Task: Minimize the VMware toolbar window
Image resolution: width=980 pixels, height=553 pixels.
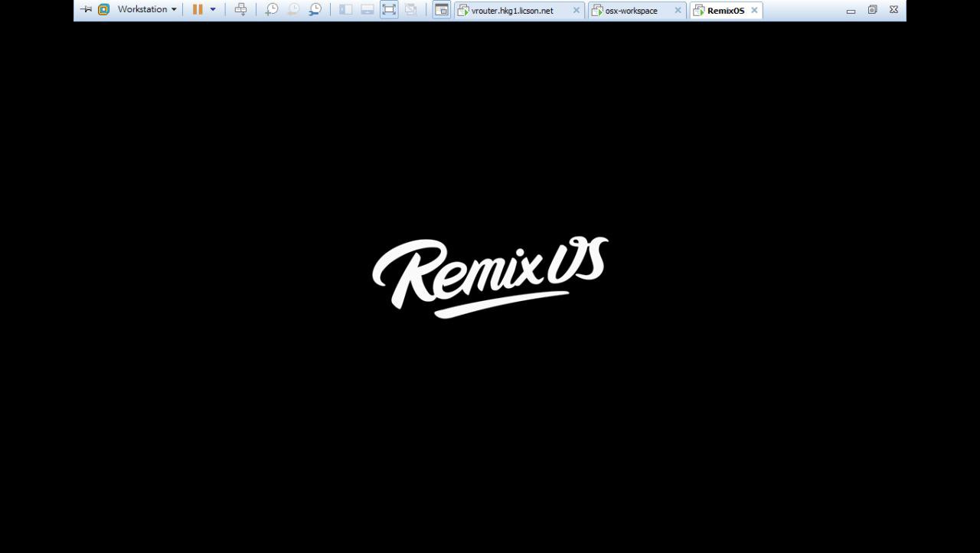Action: tap(851, 10)
